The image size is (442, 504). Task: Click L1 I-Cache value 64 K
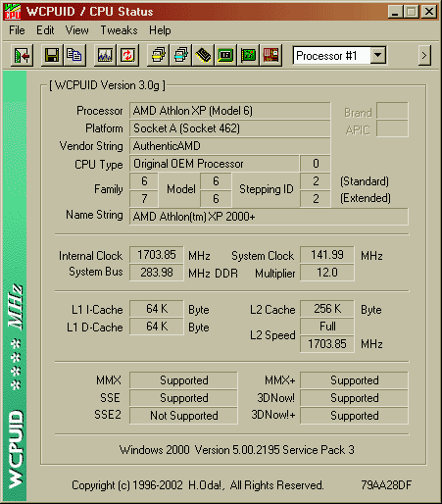pos(157,309)
